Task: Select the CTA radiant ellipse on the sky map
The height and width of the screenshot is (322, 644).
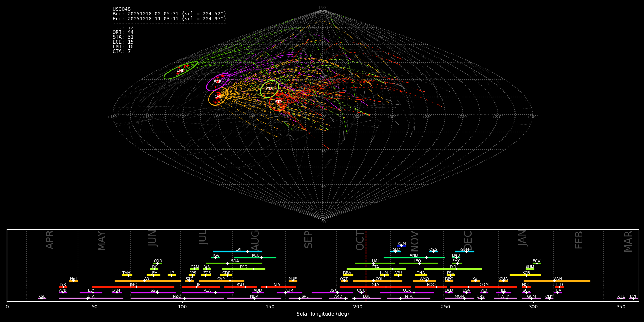Action: click(269, 89)
